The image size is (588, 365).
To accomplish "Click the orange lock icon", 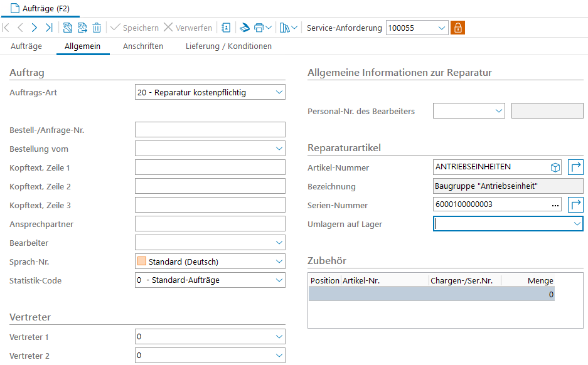I will coord(457,28).
